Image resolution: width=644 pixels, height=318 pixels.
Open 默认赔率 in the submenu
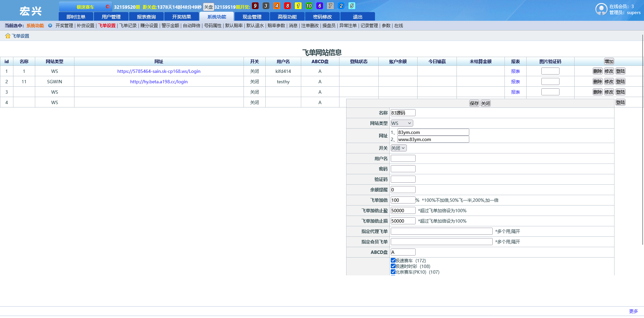pyautogui.click(x=234, y=26)
